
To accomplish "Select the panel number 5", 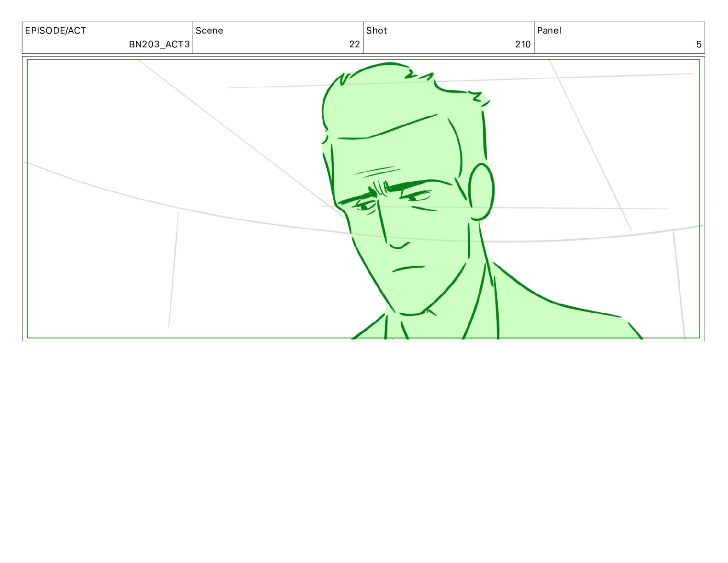I will [x=699, y=45].
